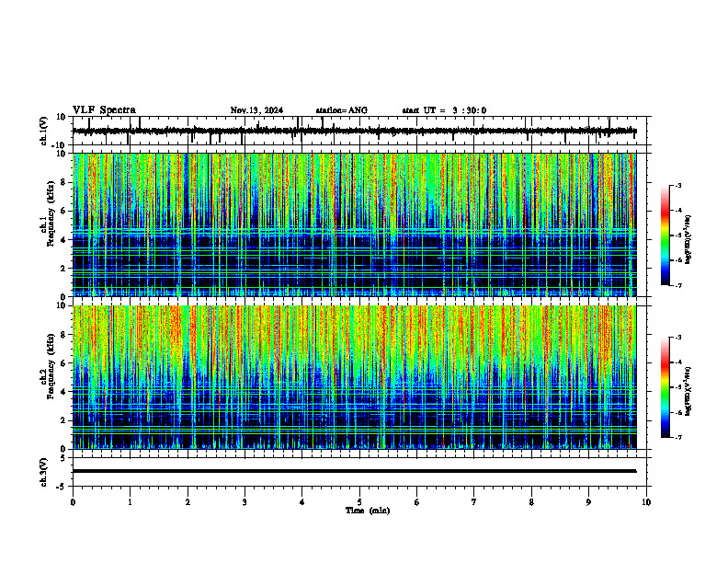The width and height of the screenshot is (728, 563).
Task: Click the ch.1 colorbar log PSD label
Action: click(x=688, y=239)
